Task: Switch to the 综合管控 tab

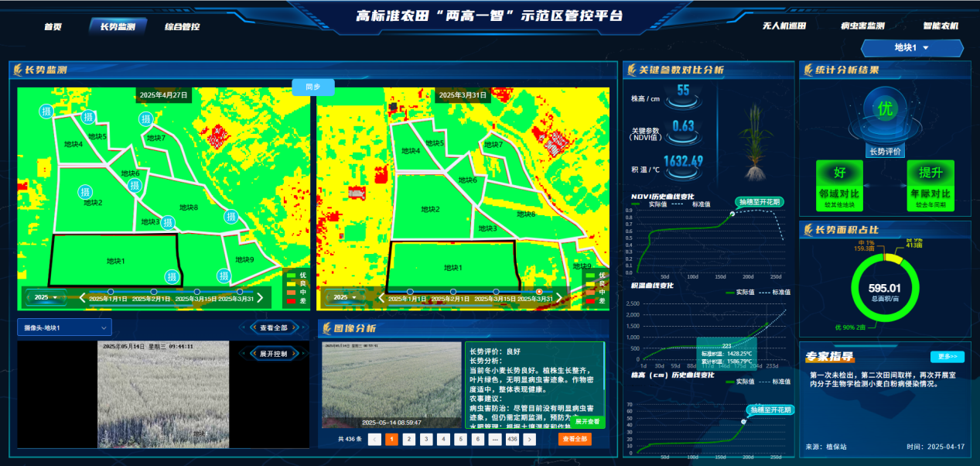Action: 183,27
